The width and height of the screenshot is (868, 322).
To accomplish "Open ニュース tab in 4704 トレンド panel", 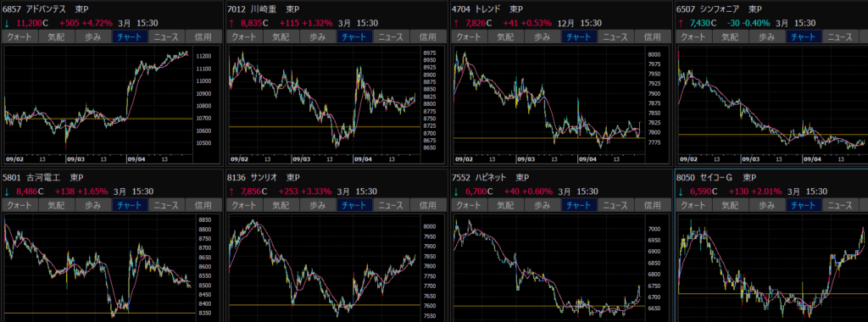I will pos(616,37).
